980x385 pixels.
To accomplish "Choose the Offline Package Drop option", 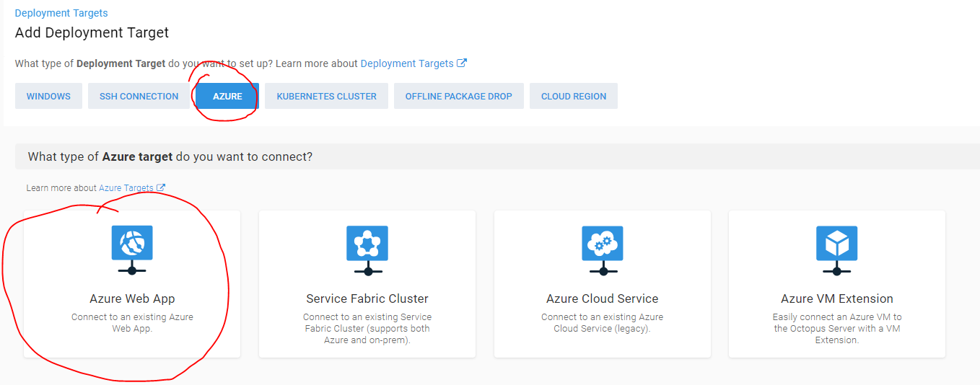I will (x=458, y=96).
